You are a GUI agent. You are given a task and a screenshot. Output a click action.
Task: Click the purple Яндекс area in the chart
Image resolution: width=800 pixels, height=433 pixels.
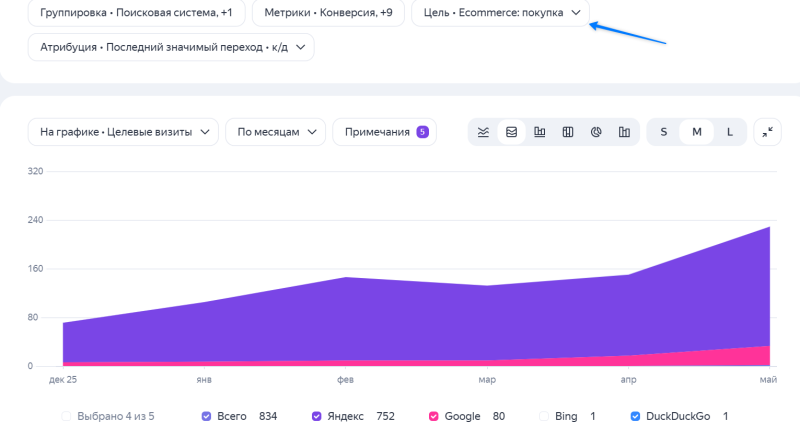click(416, 321)
